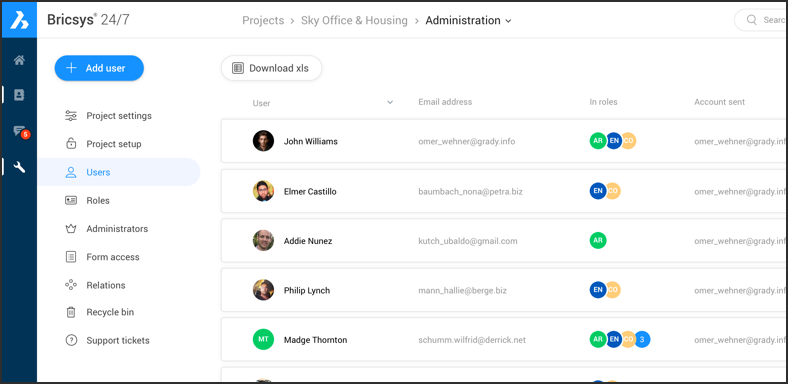788x384 pixels.
Task: Click the Project settings sliders icon
Action: point(71,116)
